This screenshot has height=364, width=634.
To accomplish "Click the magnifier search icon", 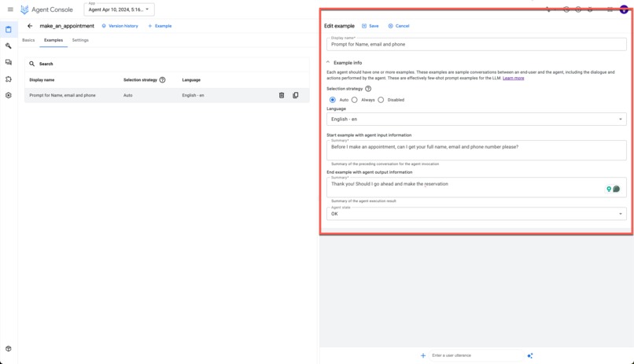I will pos(32,64).
